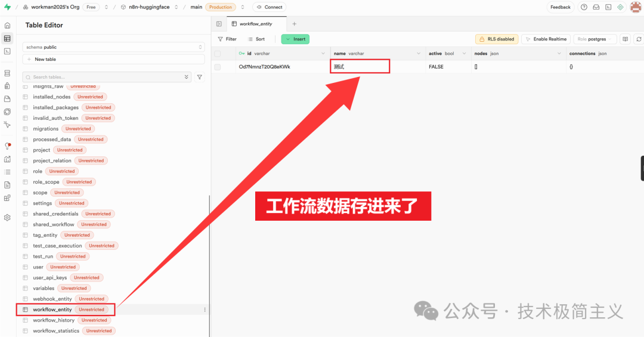Click the Filter toolbar button

tap(227, 39)
